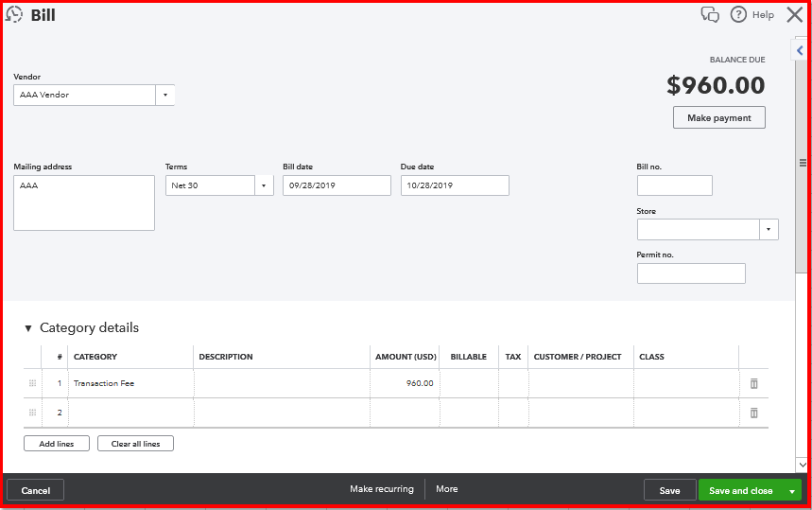
Task: Collapse the Category details section triangle
Action: [x=28, y=328]
